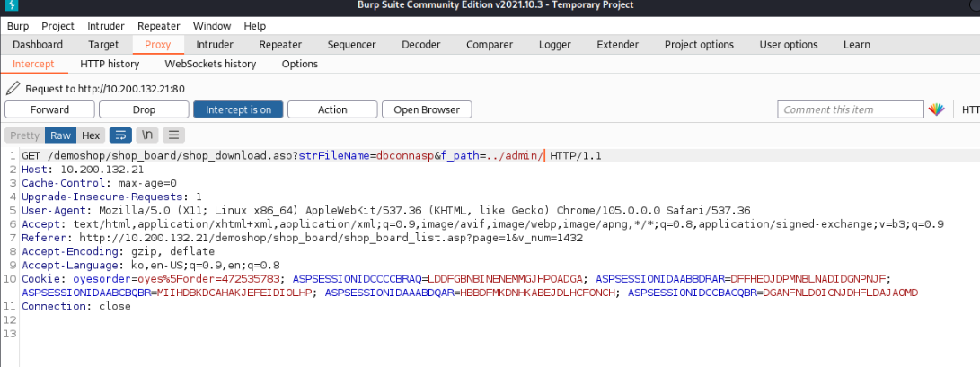Click the Host: 10.200.132.21 header line
Image resolution: width=980 pixels, height=367 pixels.
pos(83,170)
